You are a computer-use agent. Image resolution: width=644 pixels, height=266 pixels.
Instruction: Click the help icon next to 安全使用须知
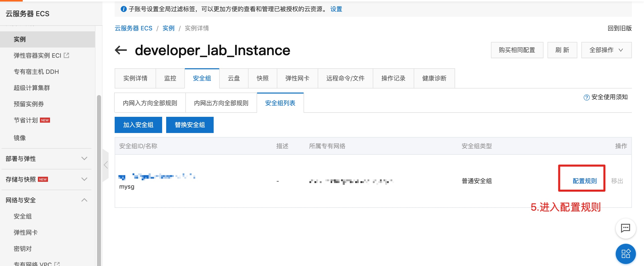(586, 97)
